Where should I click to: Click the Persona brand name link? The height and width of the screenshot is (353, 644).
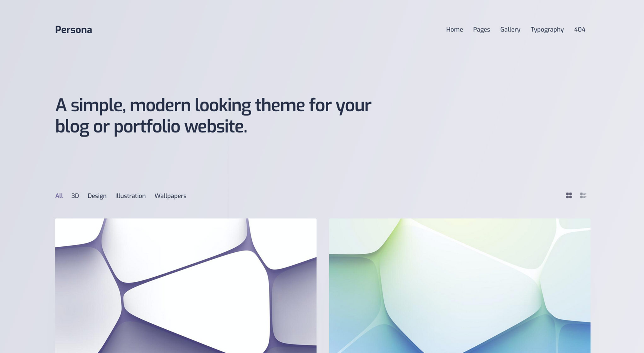tap(74, 29)
